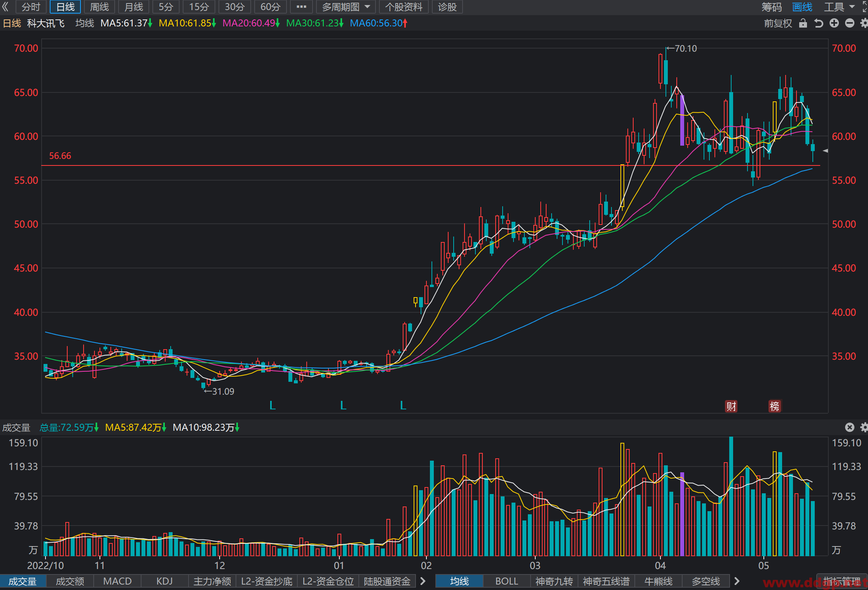
Task: Expand more timeframes with the ellipsis button
Action: [301, 7]
